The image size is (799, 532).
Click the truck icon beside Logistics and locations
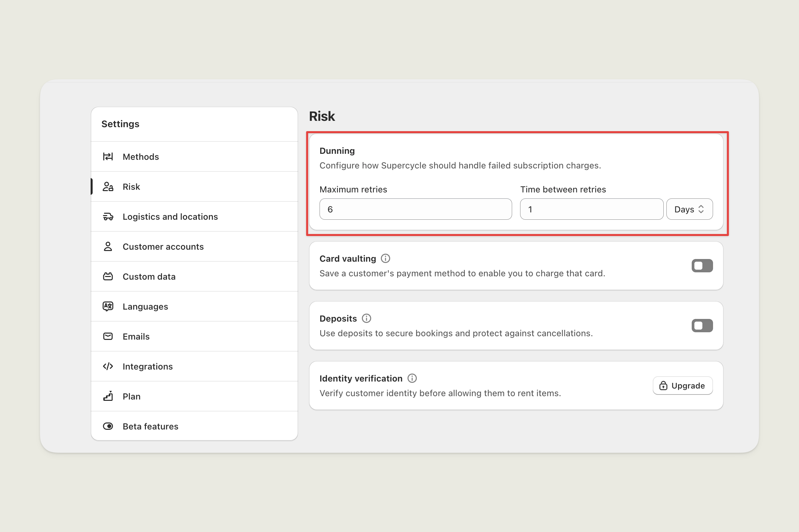point(108,216)
